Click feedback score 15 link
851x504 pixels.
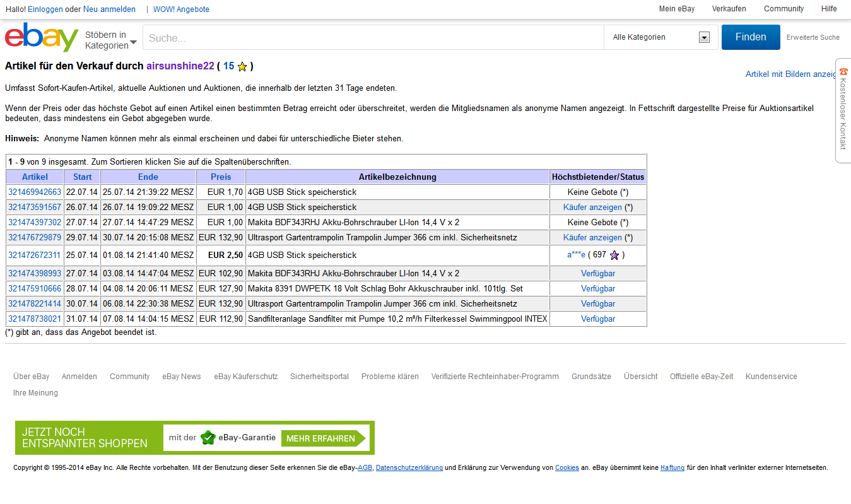point(228,66)
